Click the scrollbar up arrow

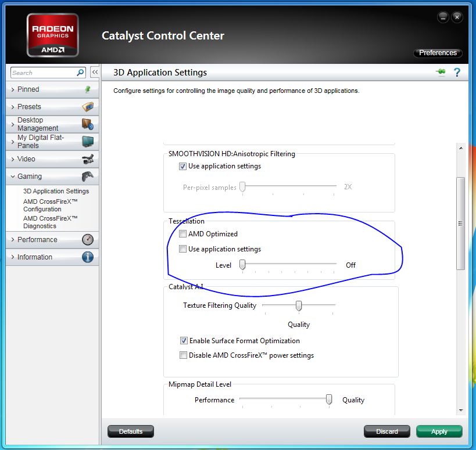tap(461, 148)
